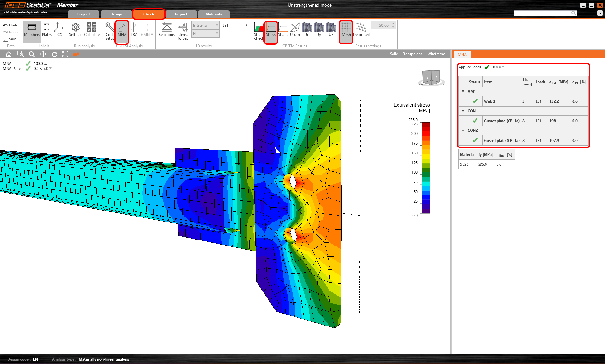Toggle the Deformed shape display

tap(361, 30)
